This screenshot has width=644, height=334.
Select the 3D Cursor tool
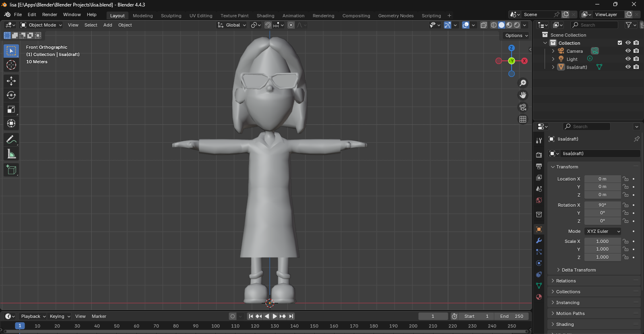11,65
